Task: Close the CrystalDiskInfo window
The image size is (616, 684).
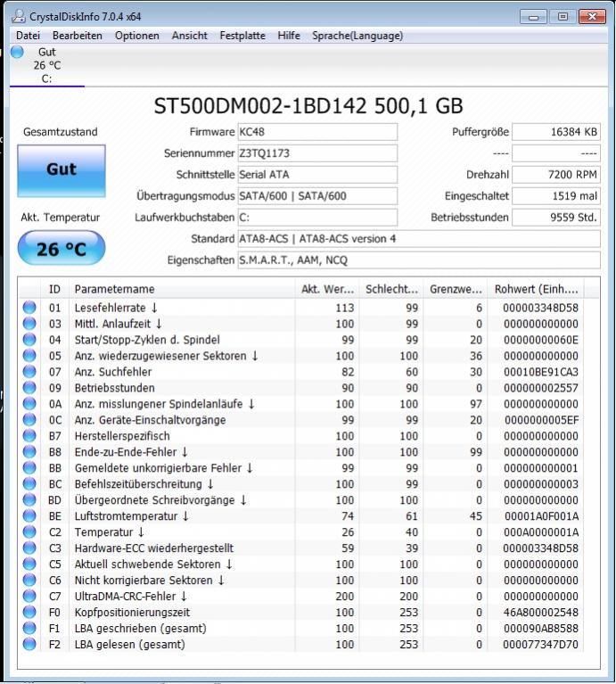Action: click(x=592, y=17)
